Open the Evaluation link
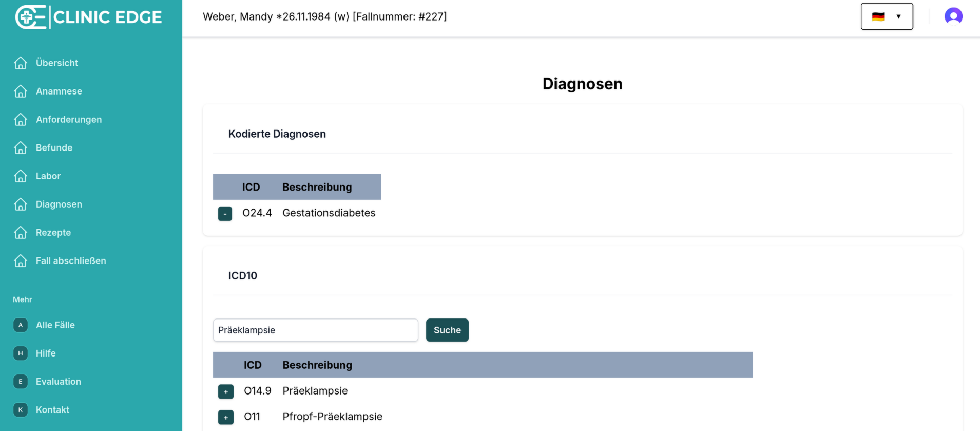 pyautogui.click(x=59, y=382)
